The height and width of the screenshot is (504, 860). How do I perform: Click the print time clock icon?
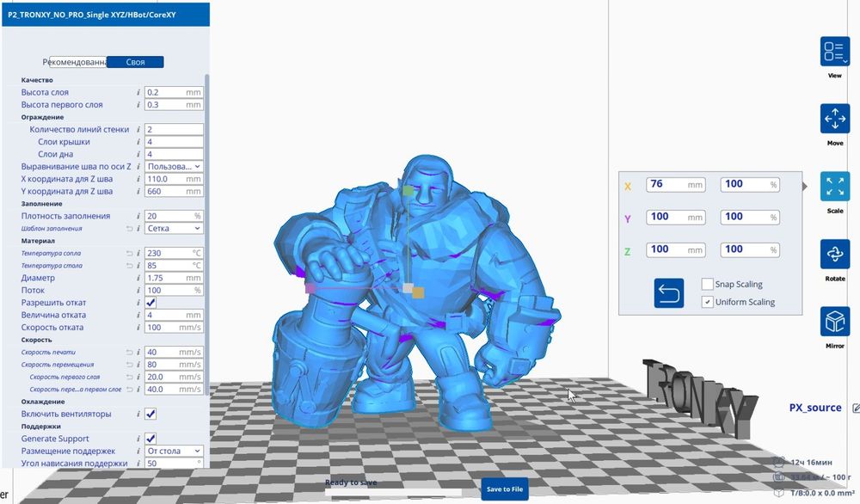778,462
